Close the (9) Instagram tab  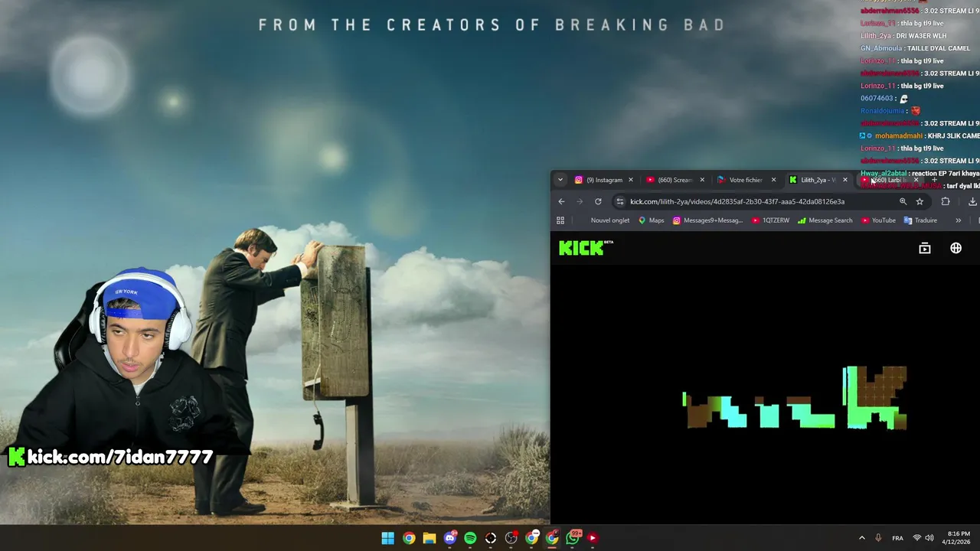pyautogui.click(x=631, y=180)
